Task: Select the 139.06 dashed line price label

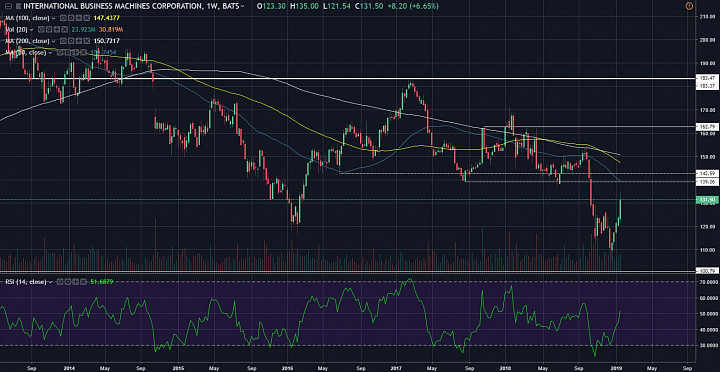Action: tap(707, 182)
